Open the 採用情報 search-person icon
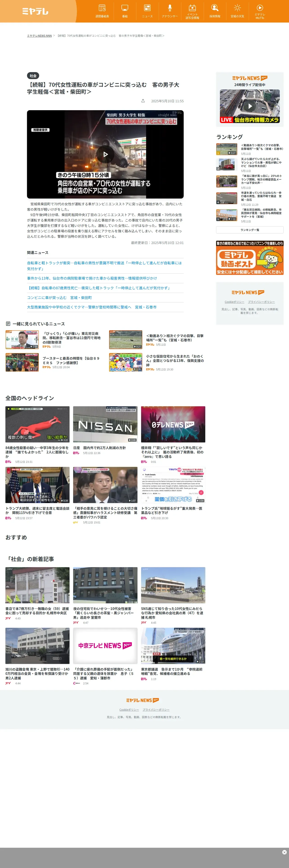Viewport: 289px width, 868px height. pos(215,11)
